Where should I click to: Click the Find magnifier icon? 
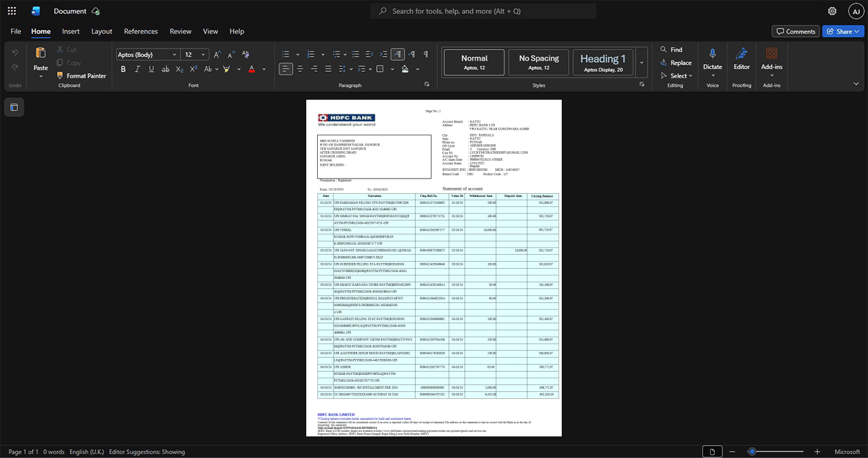click(x=663, y=49)
